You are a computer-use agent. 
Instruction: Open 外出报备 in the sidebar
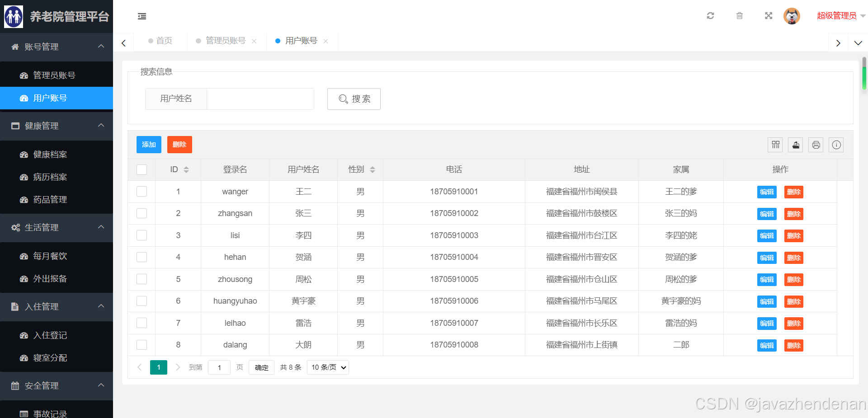coord(57,279)
